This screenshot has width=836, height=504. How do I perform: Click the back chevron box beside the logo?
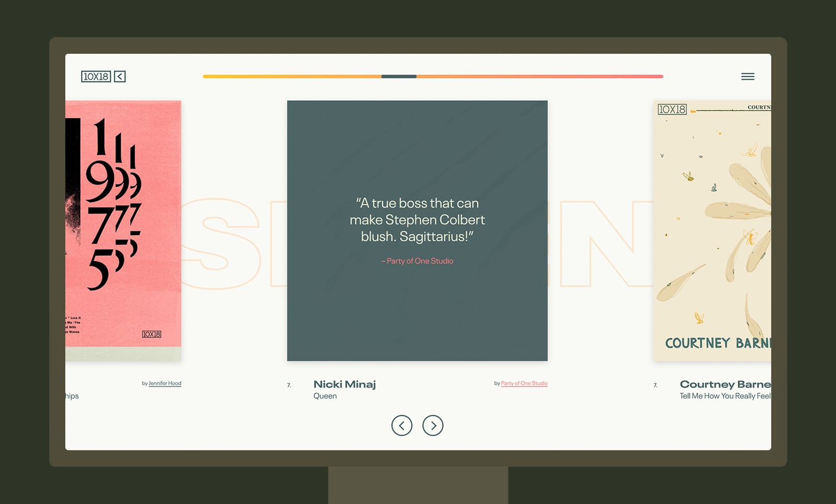coord(120,77)
